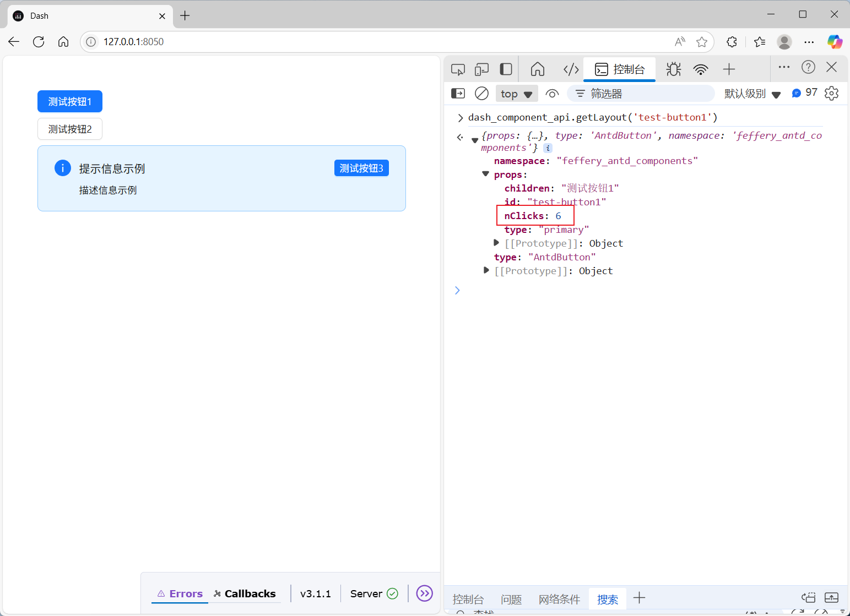Close the DevTools panel
The image size is (850, 616).
[832, 67]
